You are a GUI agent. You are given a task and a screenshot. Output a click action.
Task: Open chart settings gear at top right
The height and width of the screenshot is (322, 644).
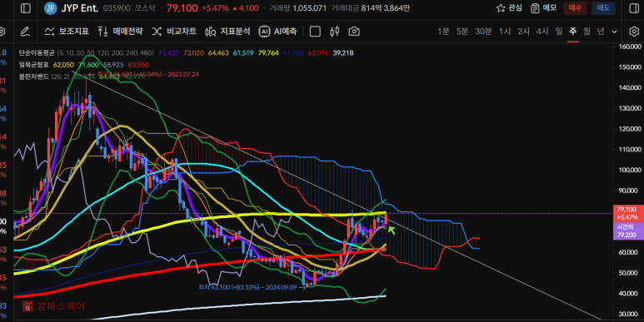pos(634,32)
